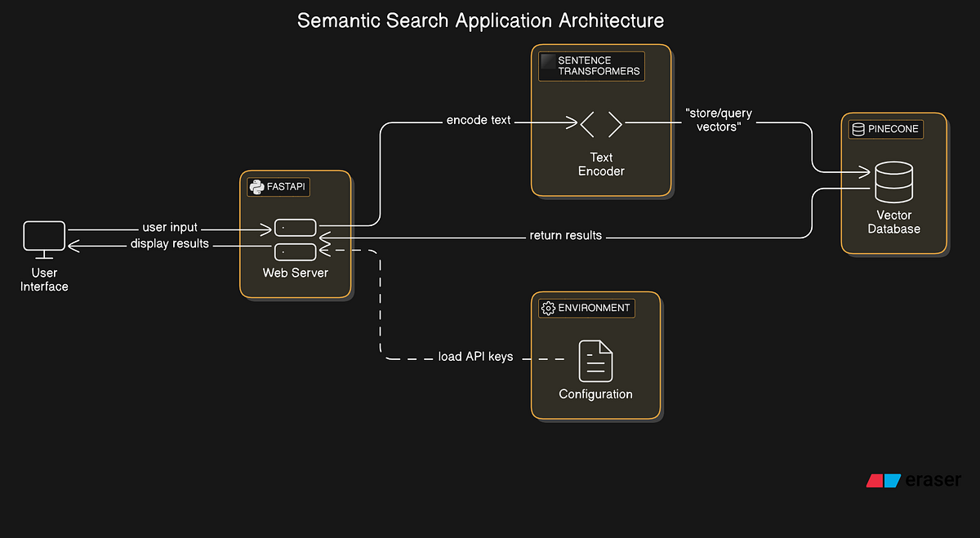The width and height of the screenshot is (980, 538).
Task: Click the Pinecone database icon
Action: click(x=857, y=129)
